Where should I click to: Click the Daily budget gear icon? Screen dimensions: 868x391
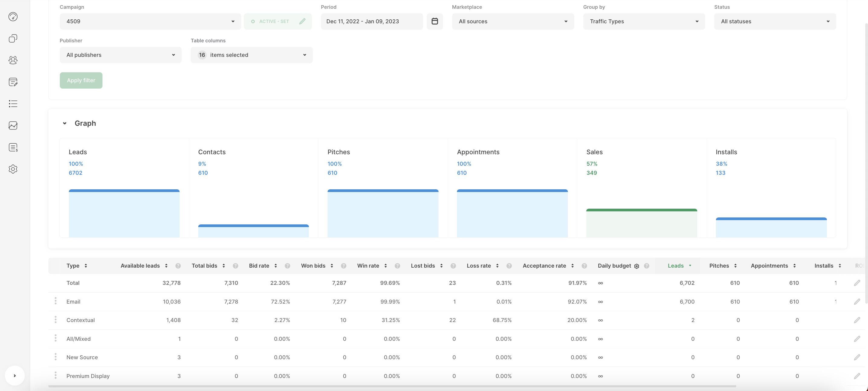pos(636,266)
